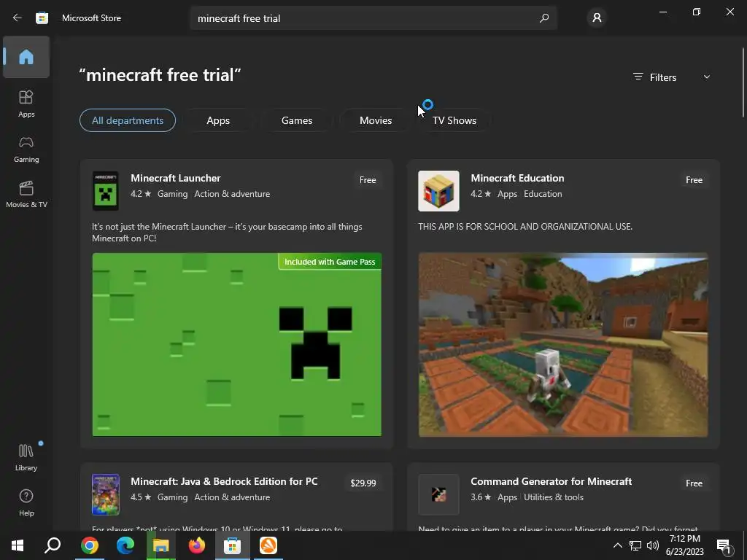747x560 pixels.
Task: Select the Apps department filter
Action: 218,120
